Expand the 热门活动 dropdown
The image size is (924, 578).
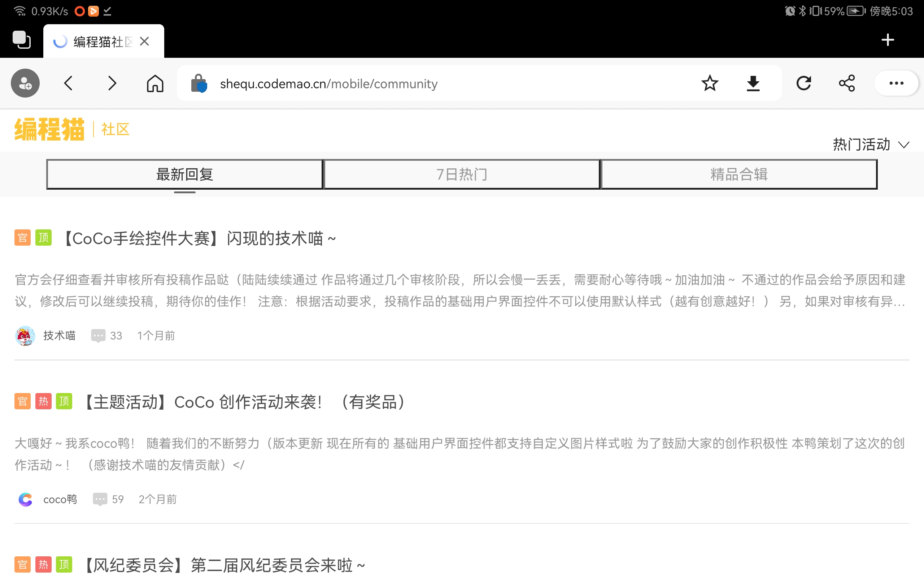click(871, 144)
